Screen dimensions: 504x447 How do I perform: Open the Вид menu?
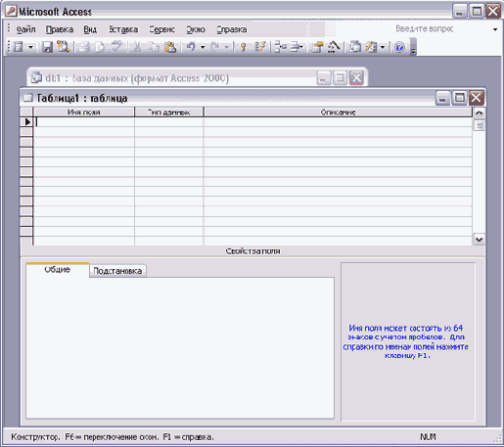[90, 29]
